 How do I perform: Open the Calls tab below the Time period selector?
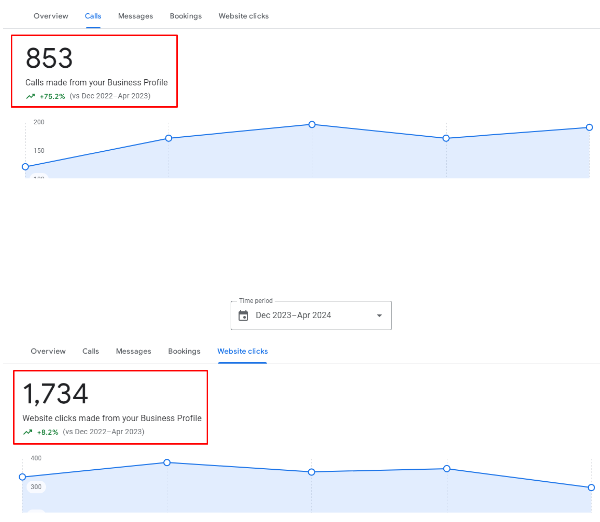91,351
